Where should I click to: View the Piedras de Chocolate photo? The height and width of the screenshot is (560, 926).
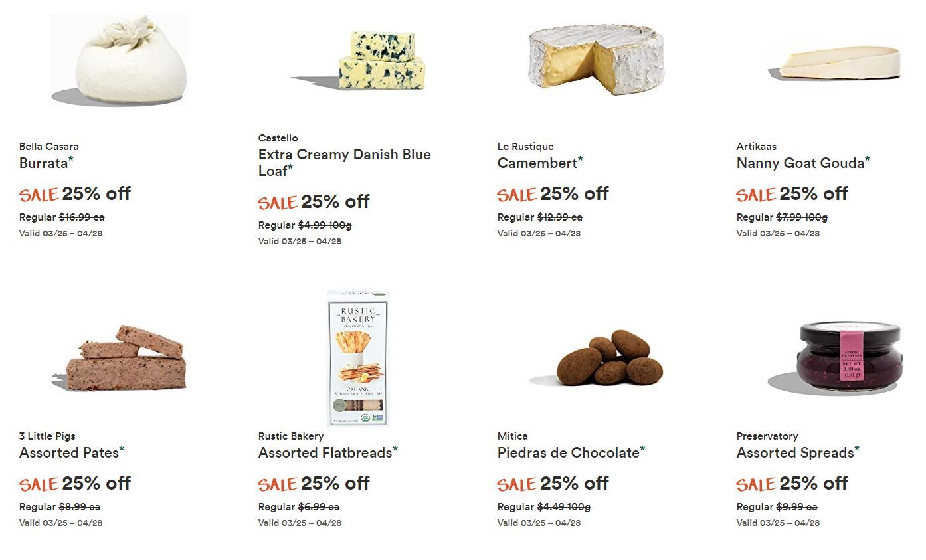(x=597, y=358)
